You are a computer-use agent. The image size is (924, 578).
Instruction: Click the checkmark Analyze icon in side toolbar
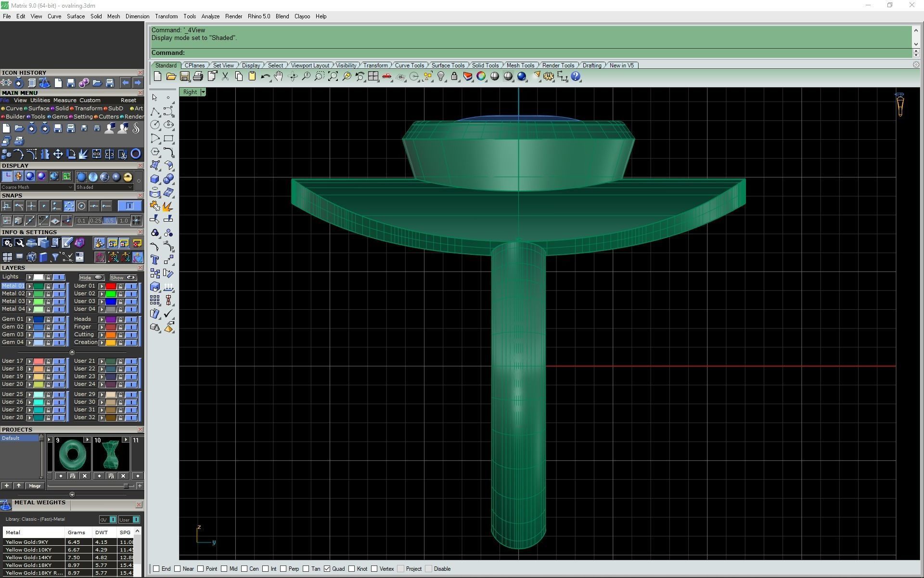[x=168, y=314]
